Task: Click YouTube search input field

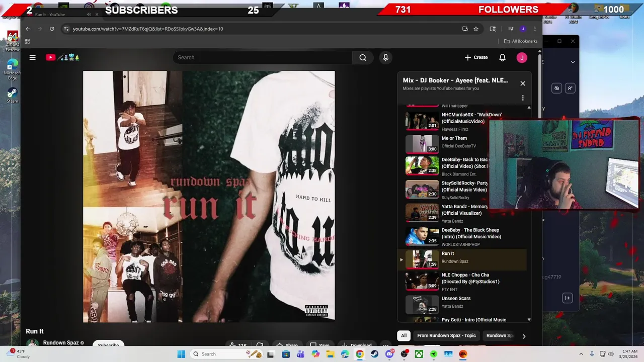Action: coord(263,57)
